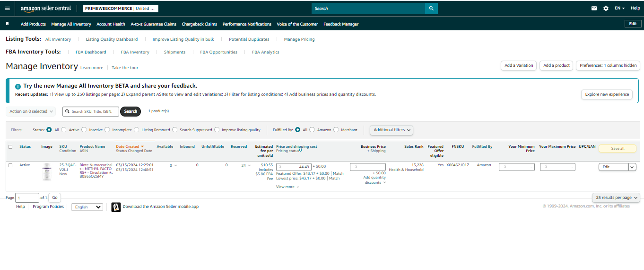Click the Your Maximum Price input field
Screen dimensions: 644x270
[x=558, y=167]
